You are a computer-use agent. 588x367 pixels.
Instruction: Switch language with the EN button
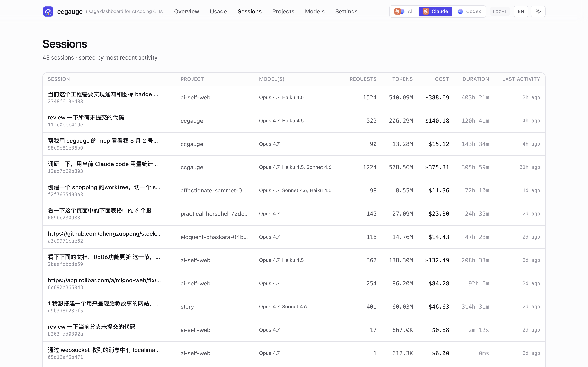[x=521, y=11]
